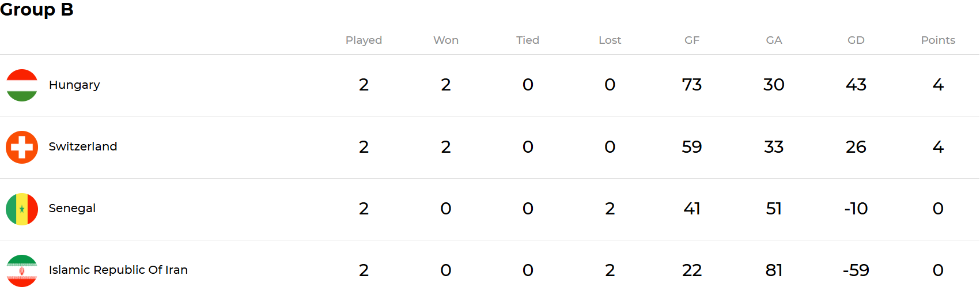Open the Switzerland team link
Viewport: 980px width, 298px height.
coord(83,146)
